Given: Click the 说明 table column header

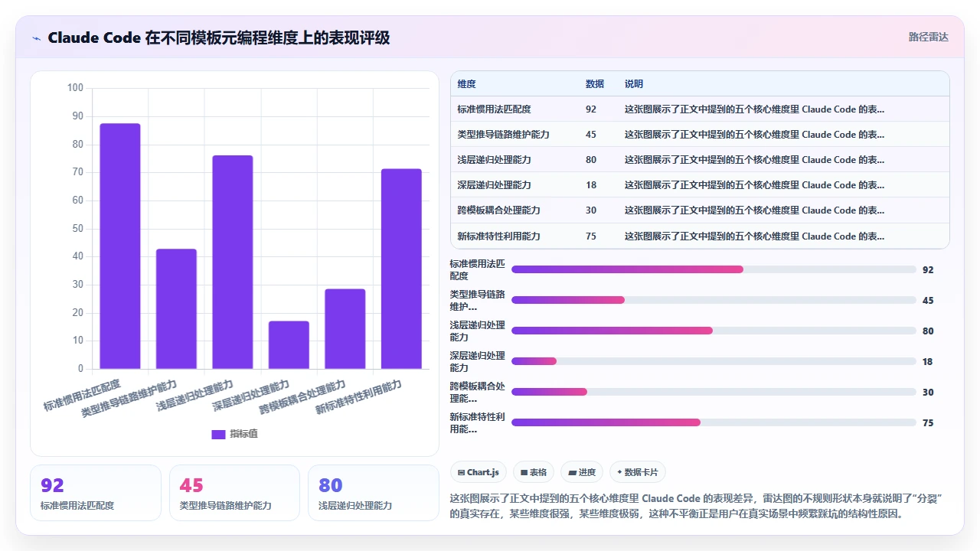Looking at the screenshot, I should 634,84.
